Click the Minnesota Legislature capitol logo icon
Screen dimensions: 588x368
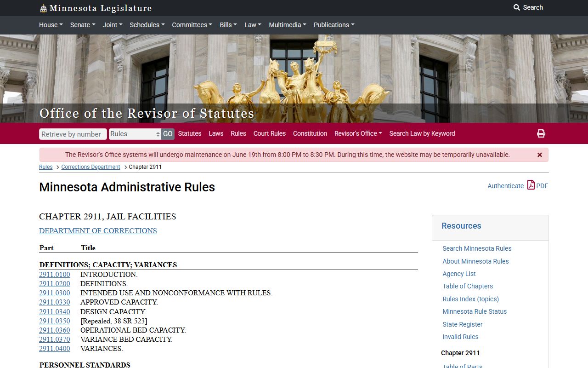(x=44, y=8)
